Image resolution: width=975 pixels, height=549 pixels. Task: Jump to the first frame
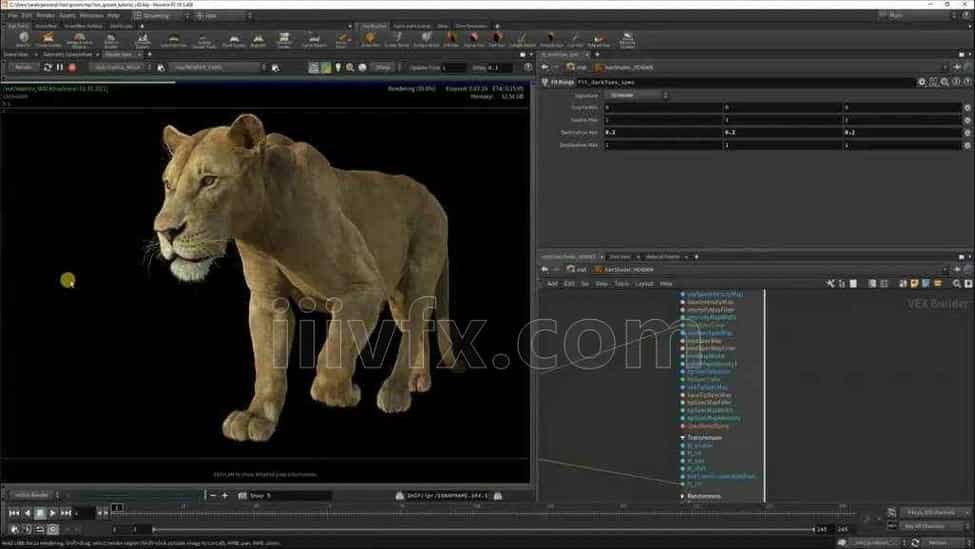(14, 513)
